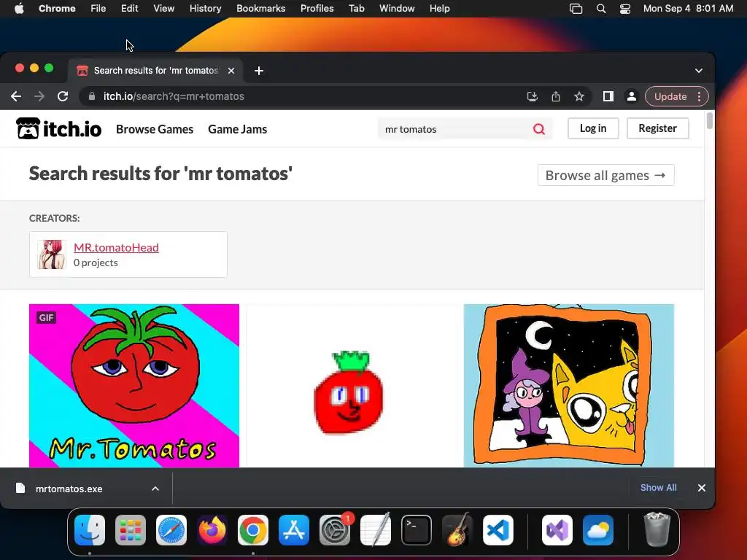The width and height of the screenshot is (747, 560).
Task: Open the Profiles menu
Action: (x=317, y=9)
